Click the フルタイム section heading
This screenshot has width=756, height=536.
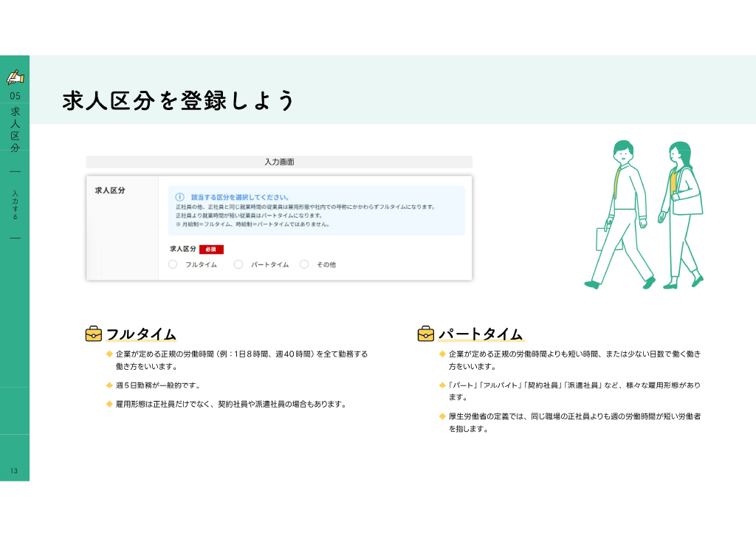141,334
